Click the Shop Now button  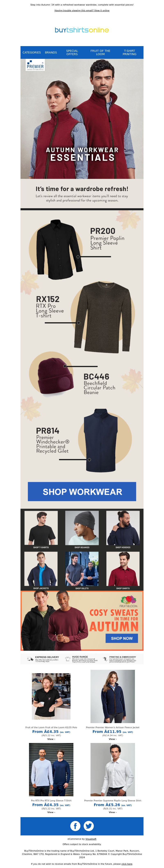122,638
